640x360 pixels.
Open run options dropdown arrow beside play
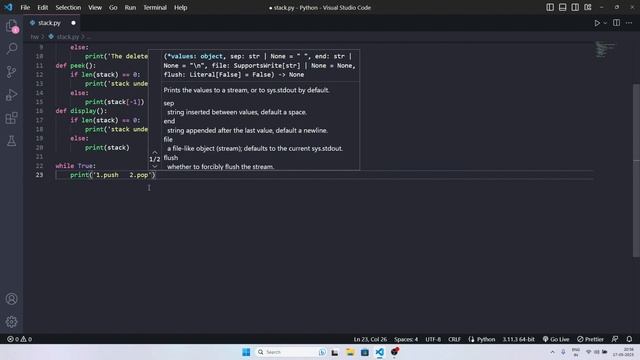(x=605, y=23)
